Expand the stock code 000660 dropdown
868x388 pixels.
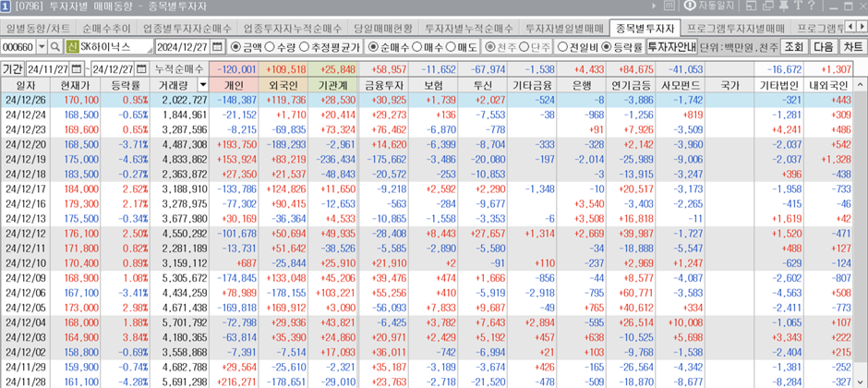pyautogui.click(x=42, y=46)
